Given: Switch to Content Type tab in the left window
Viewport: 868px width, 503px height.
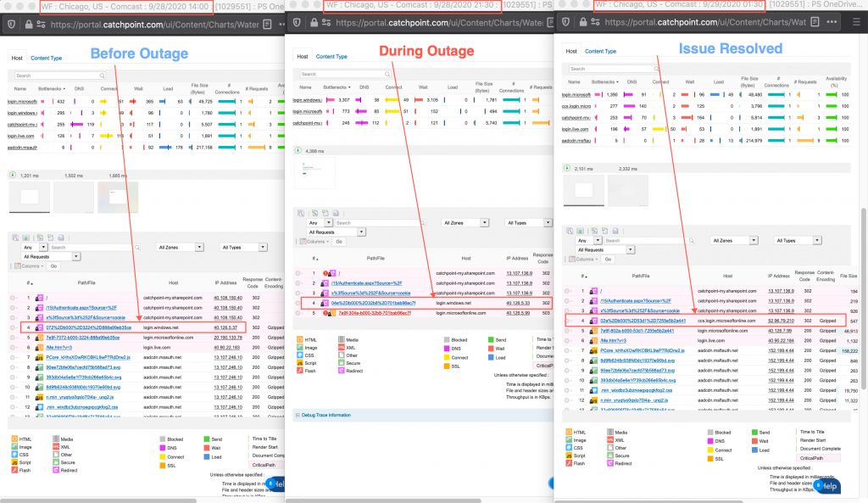Looking at the screenshot, I should click(x=46, y=59).
